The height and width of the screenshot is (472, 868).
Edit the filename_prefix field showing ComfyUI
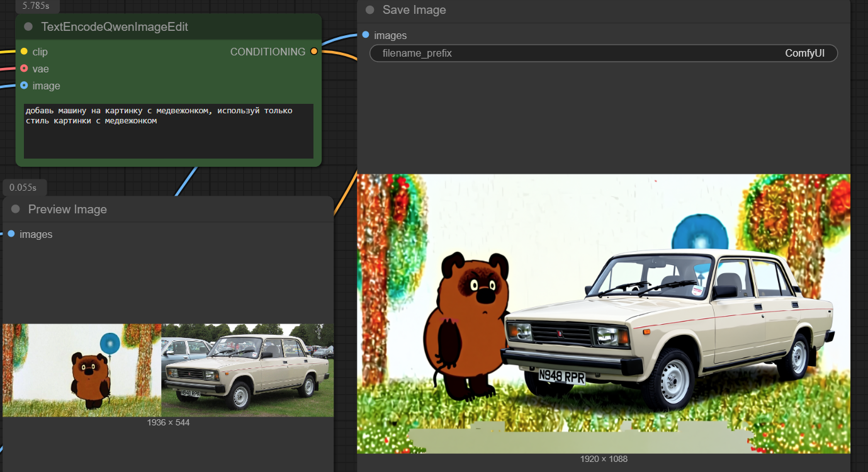604,53
